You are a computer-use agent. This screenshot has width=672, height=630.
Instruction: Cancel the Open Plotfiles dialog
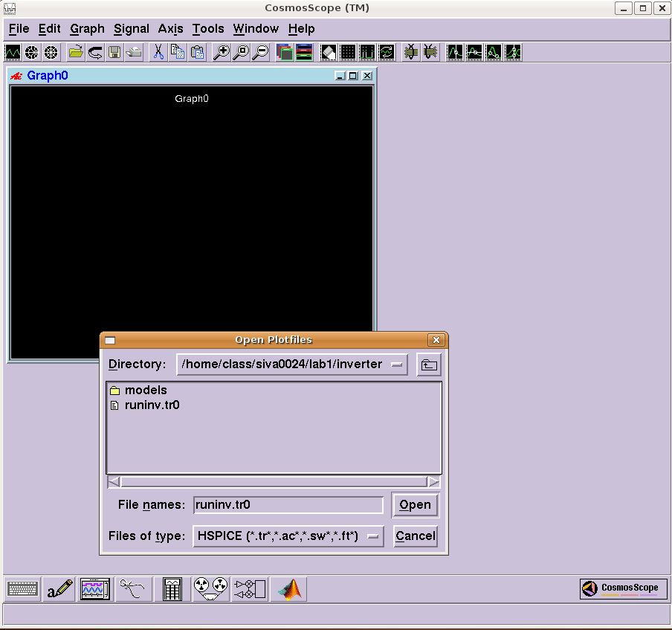(x=415, y=536)
